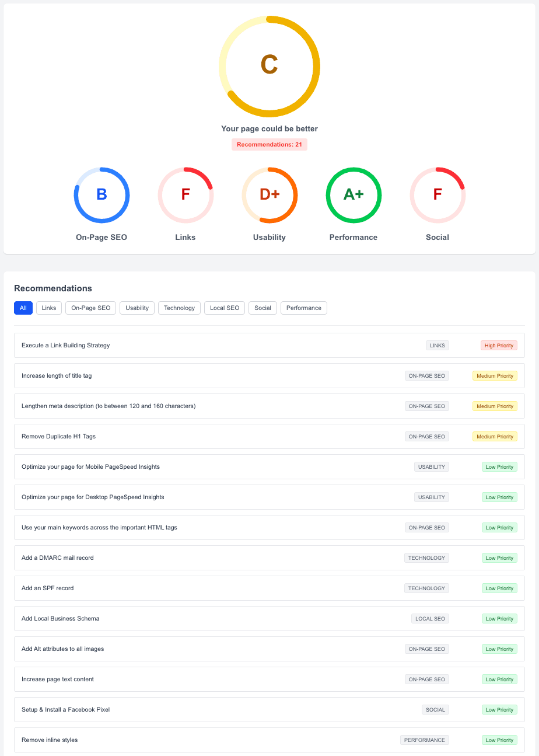This screenshot has height=756, width=539.
Task: Click the overall C score gauge
Action: pyautogui.click(x=269, y=66)
